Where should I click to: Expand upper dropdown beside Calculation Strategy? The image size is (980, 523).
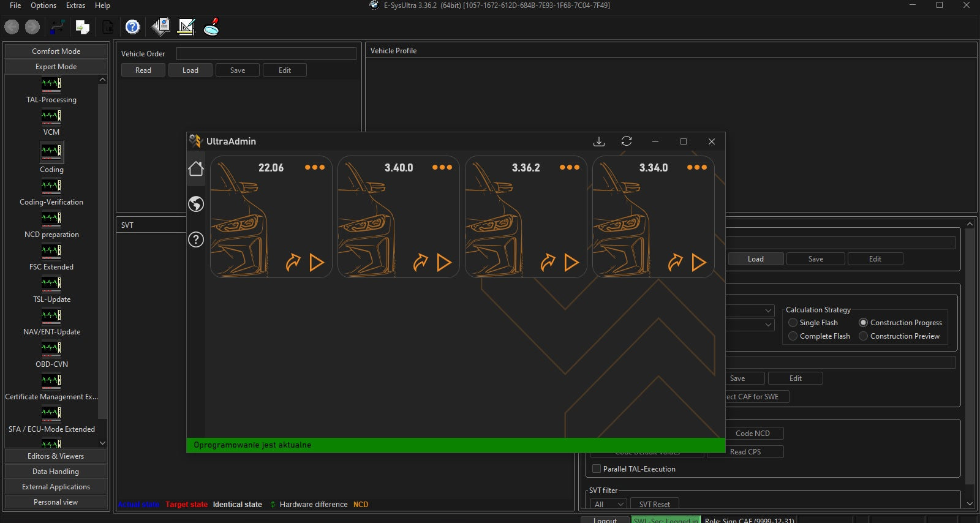click(x=768, y=310)
